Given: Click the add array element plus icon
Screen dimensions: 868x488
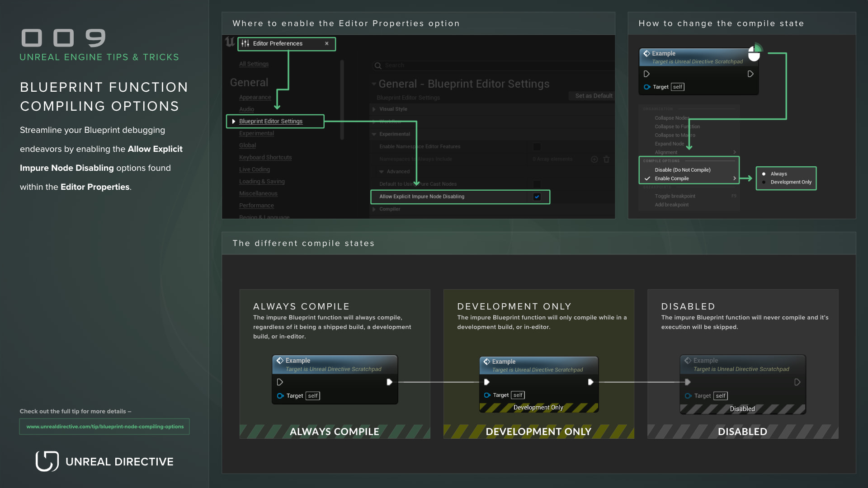Looking at the screenshot, I should click(594, 159).
